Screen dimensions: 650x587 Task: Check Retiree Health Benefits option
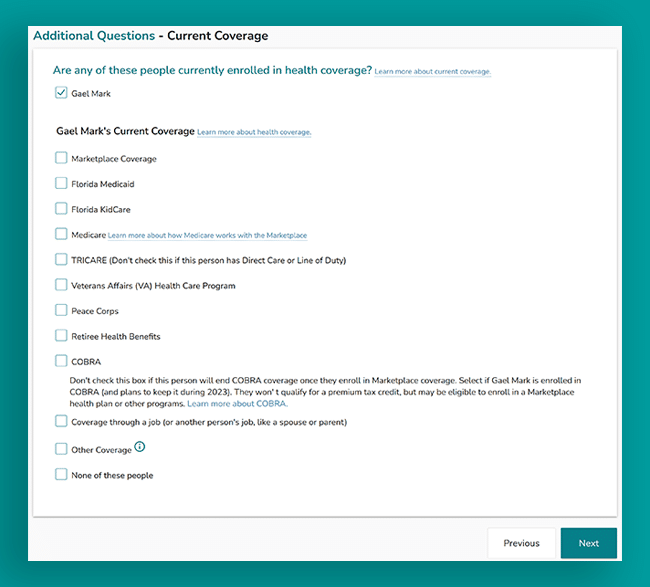coord(61,335)
